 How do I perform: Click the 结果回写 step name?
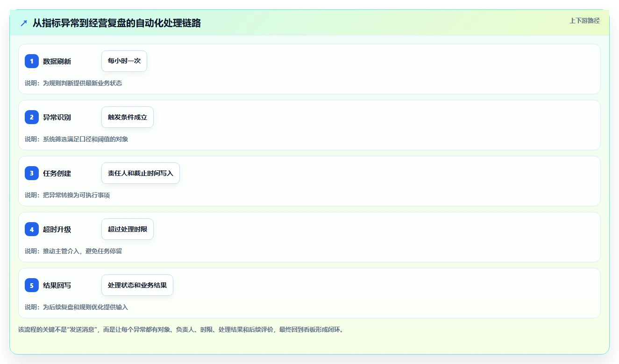pos(57,286)
